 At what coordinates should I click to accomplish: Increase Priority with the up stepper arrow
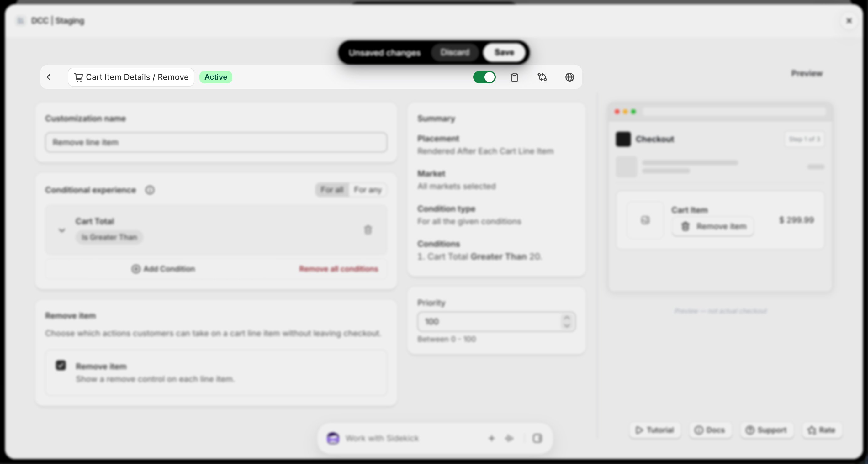pyautogui.click(x=567, y=317)
